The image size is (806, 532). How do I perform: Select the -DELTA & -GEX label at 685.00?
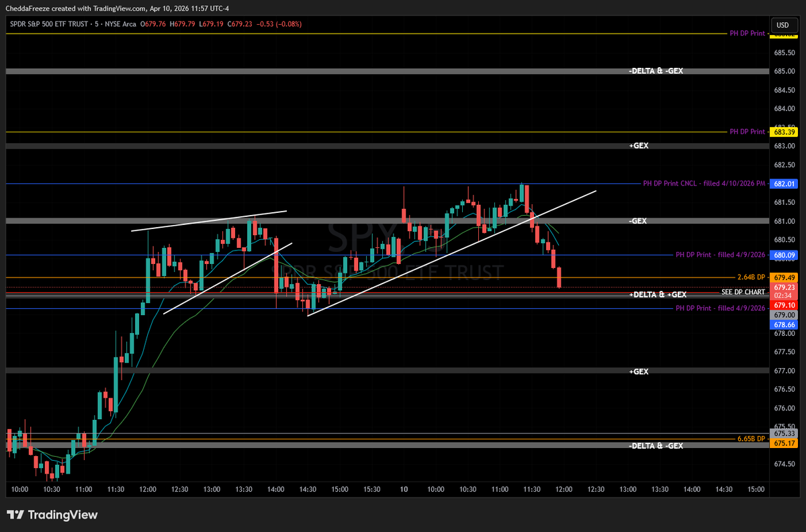[656, 71]
